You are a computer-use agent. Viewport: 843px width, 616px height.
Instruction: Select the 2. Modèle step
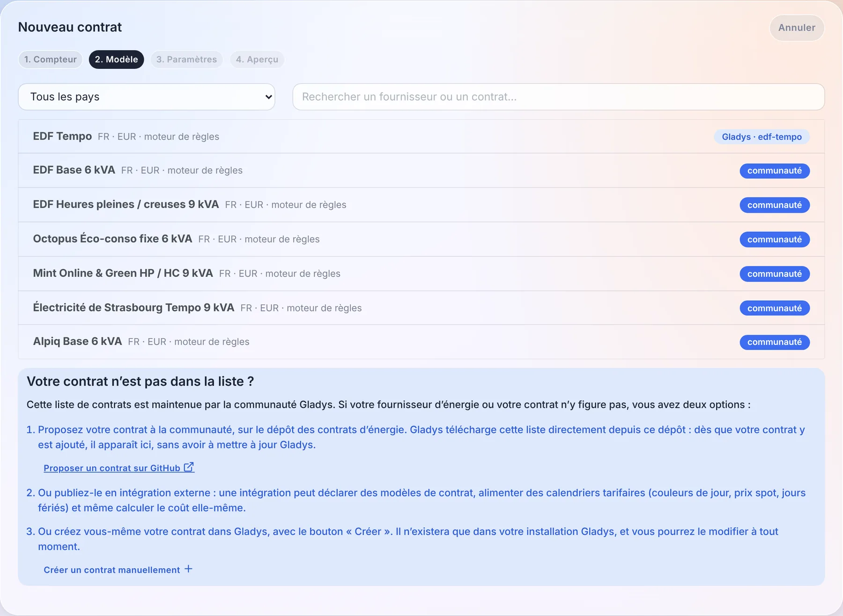point(117,59)
